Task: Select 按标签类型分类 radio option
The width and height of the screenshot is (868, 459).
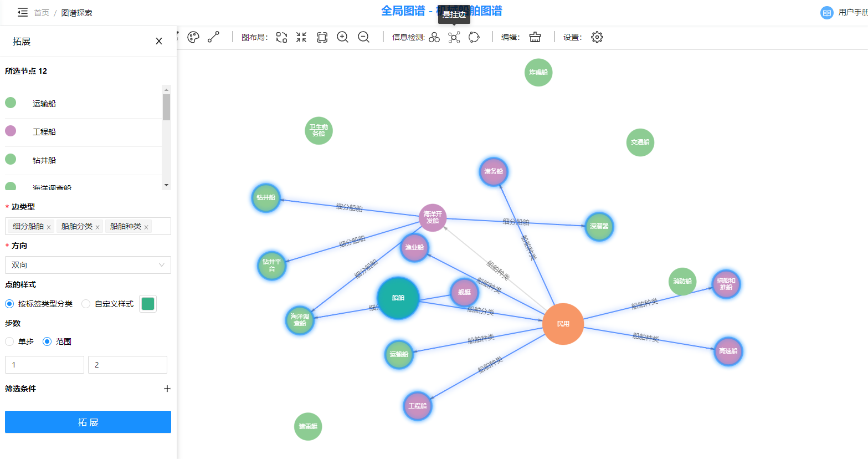Action: [10, 304]
